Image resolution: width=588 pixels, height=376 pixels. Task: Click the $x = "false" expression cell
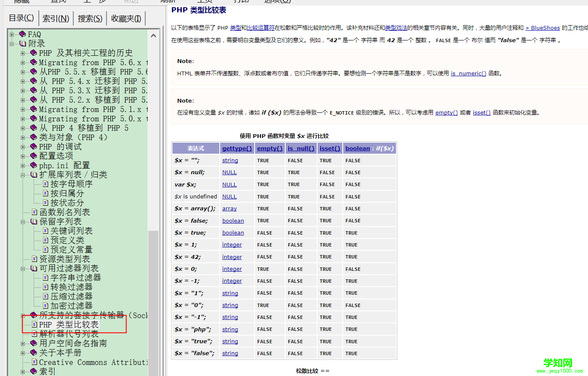[x=196, y=353]
